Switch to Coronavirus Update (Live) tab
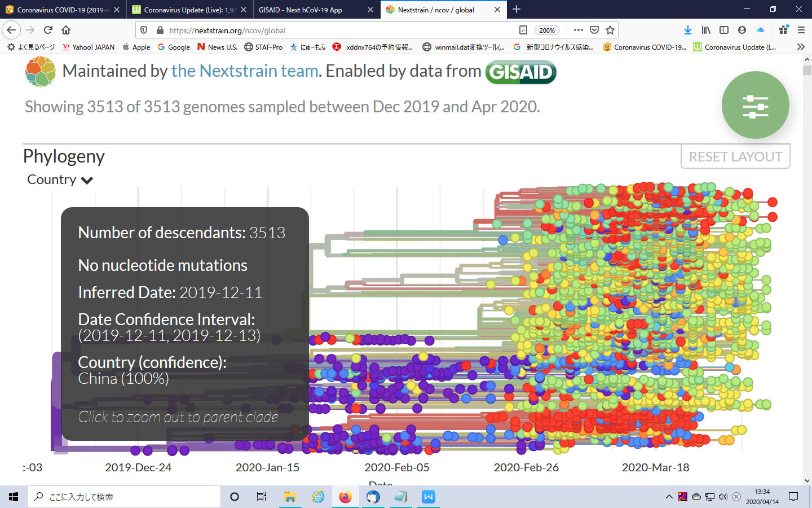 point(183,10)
